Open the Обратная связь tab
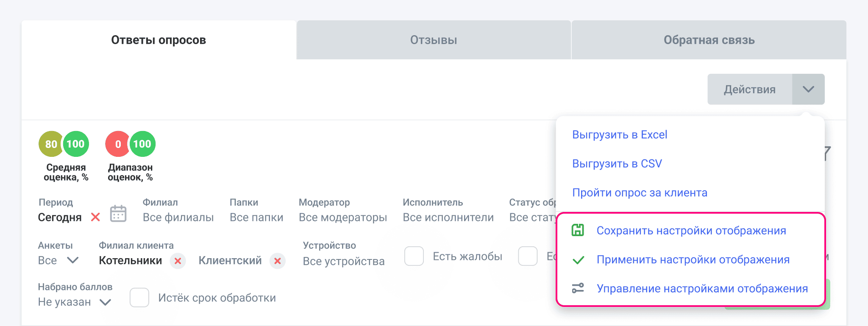The height and width of the screenshot is (326, 868). (709, 40)
